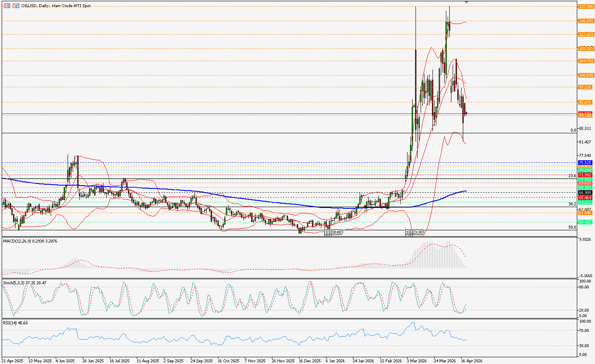This screenshot has width=595, height=364.
Task: Open the Depth of Market icon
Action: (7, 6)
